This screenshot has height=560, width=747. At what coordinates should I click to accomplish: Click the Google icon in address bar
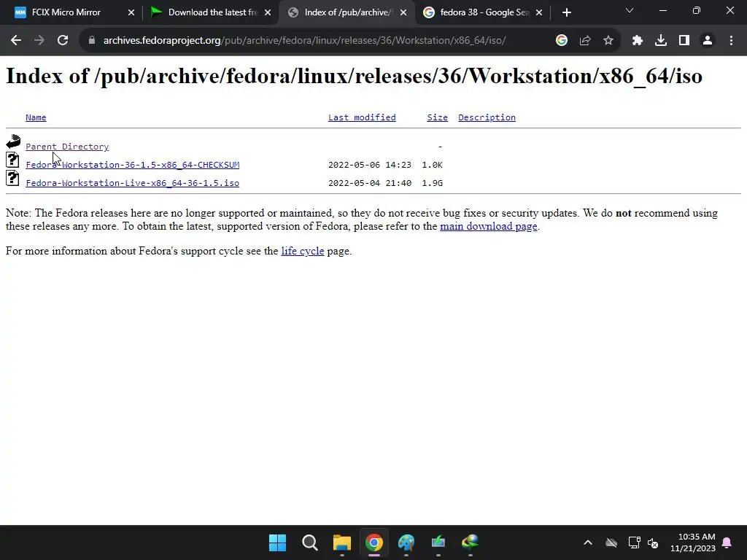click(x=562, y=41)
